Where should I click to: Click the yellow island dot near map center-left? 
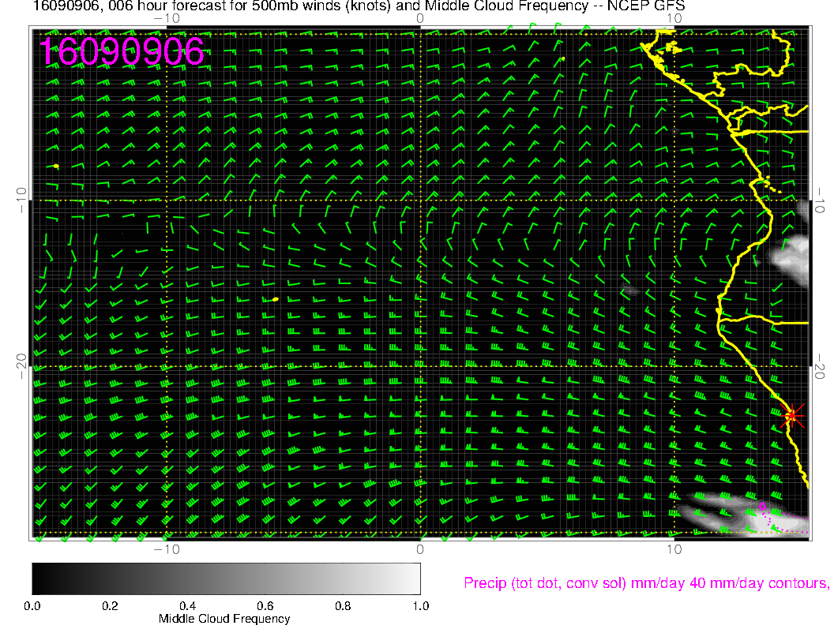[x=275, y=299]
